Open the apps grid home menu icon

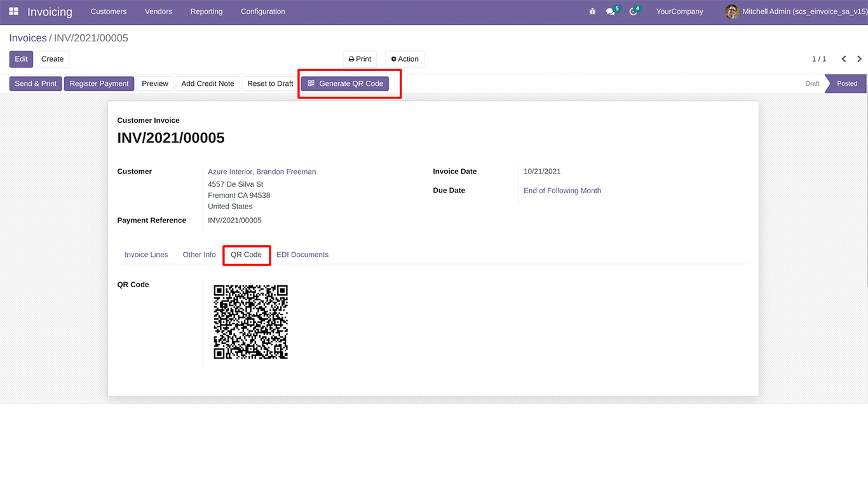click(13, 11)
